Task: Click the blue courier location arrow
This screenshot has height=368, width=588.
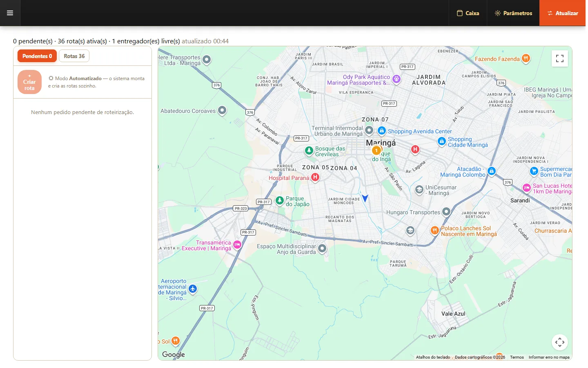Action: (365, 198)
